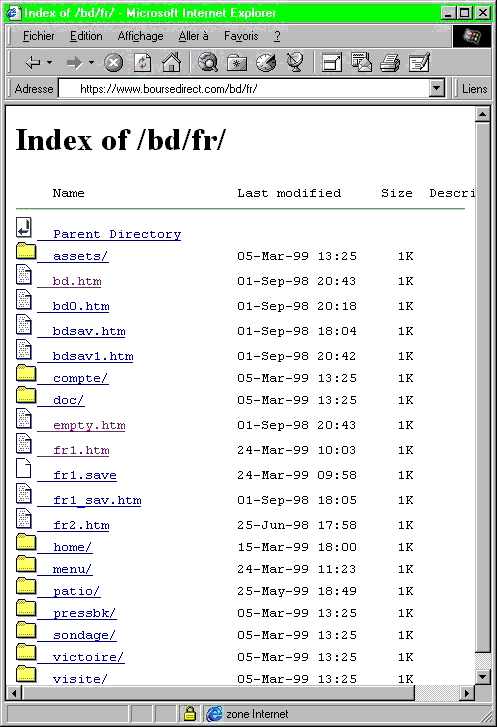
Task: Click into the Adresse URL field
Action: tap(243, 88)
